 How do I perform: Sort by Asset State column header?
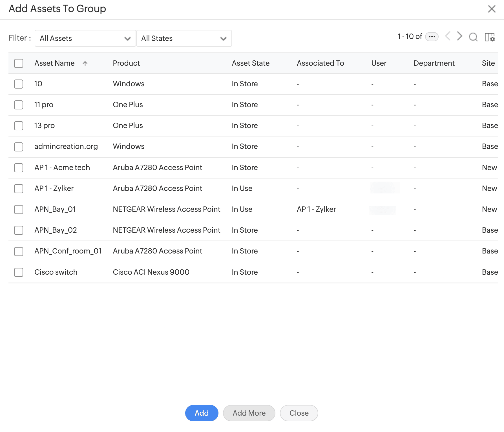tap(250, 63)
